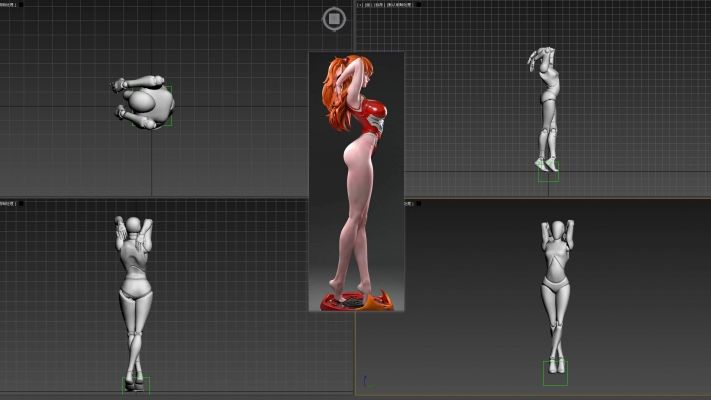Click the green selection box at the feet, bottom-left viewport
The image size is (711, 400).
pos(135,384)
